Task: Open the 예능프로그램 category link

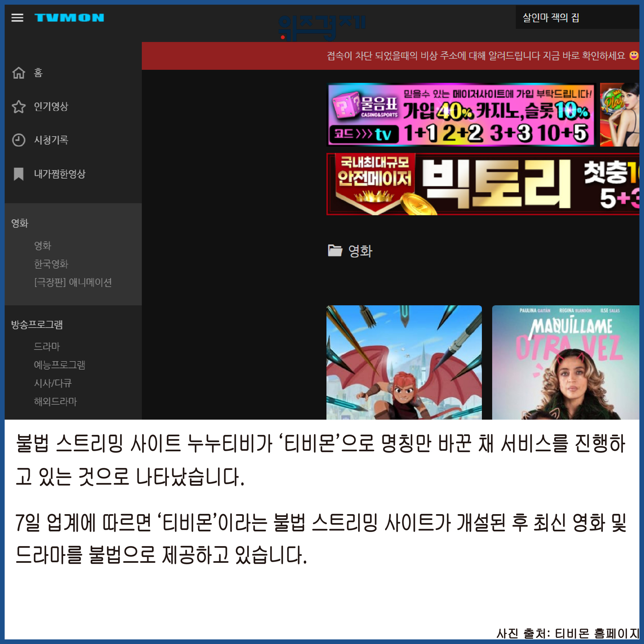Action: pos(59,365)
